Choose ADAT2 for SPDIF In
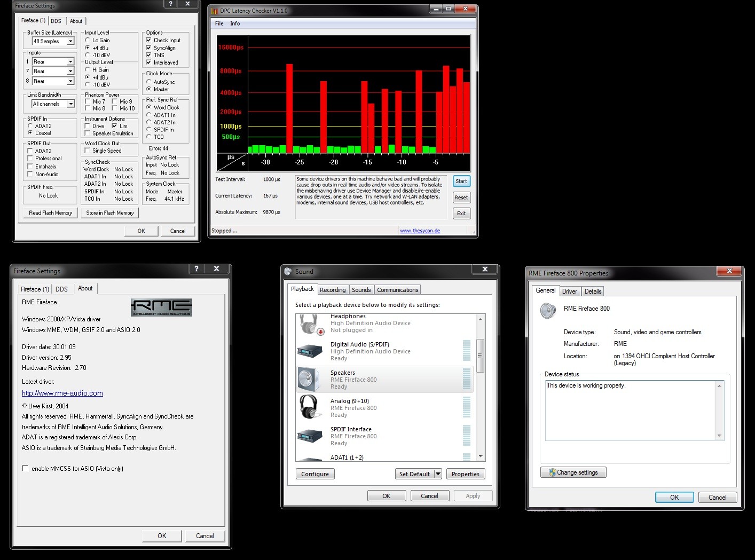The height and width of the screenshot is (560, 755). [30, 126]
